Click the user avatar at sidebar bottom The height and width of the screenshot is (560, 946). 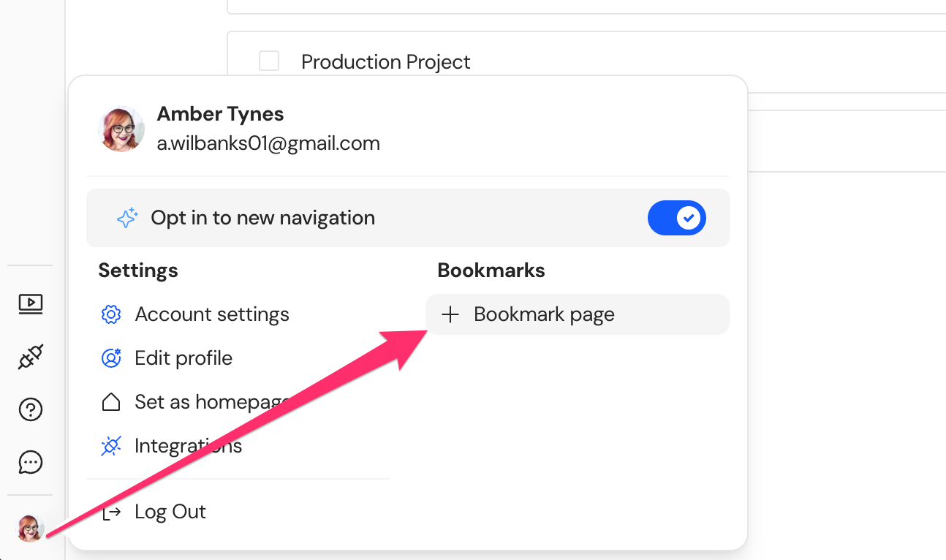31,528
